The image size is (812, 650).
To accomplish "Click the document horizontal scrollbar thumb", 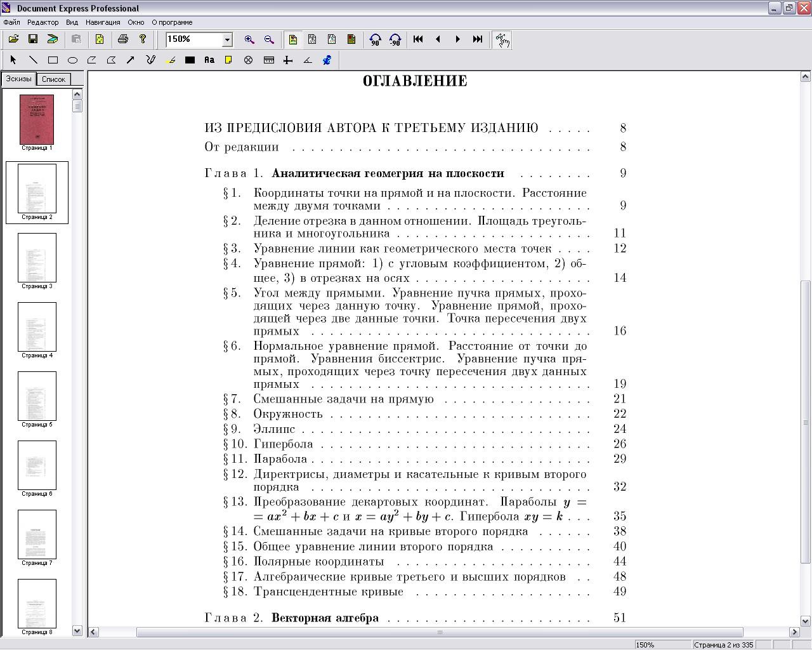I will tap(440, 632).
